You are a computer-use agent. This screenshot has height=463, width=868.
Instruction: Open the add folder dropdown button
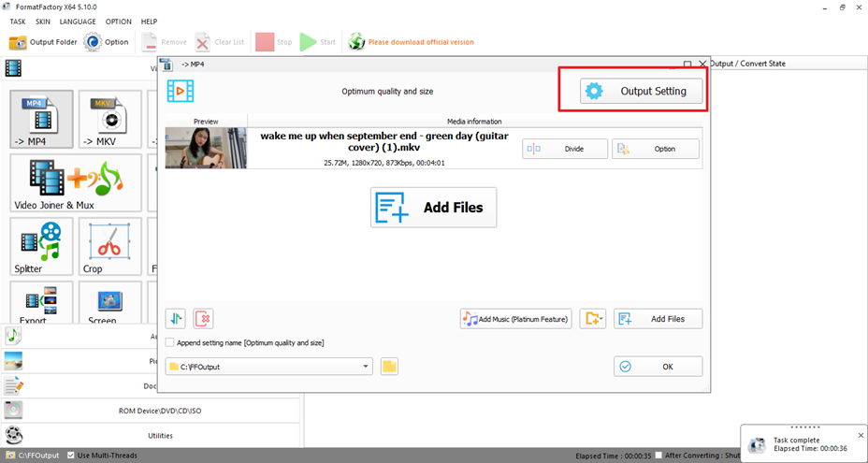pyautogui.click(x=593, y=318)
